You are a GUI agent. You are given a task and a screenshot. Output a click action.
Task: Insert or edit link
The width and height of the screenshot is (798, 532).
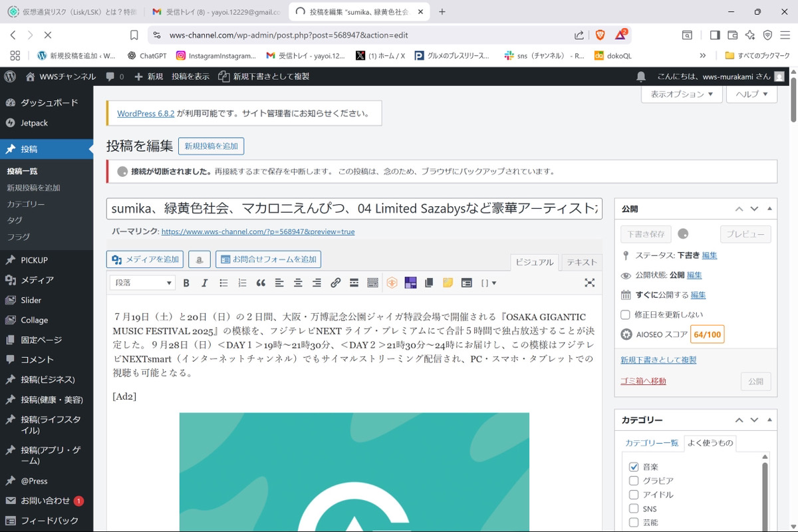[x=335, y=283]
